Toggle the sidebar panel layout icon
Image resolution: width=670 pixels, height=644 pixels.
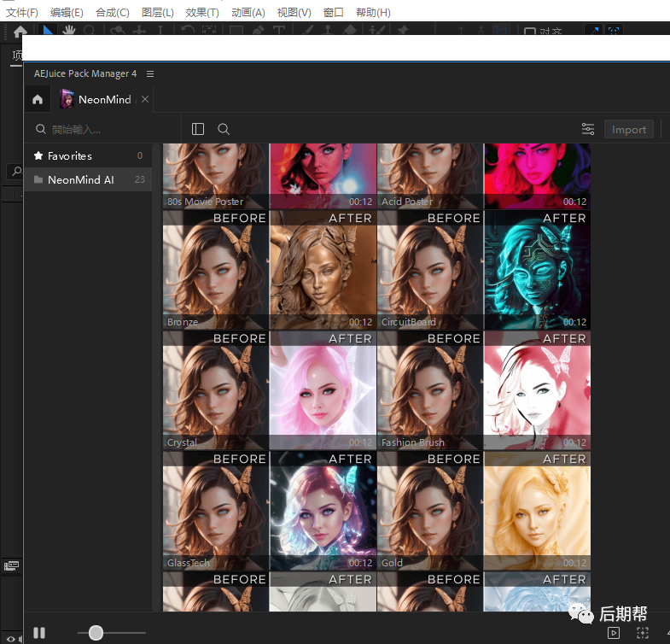(x=198, y=129)
